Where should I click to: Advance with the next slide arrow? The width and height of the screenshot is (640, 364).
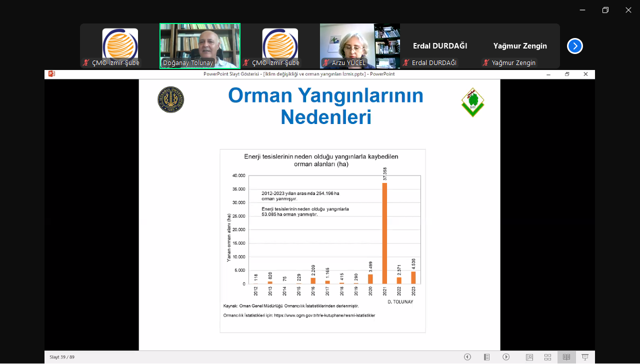506,357
